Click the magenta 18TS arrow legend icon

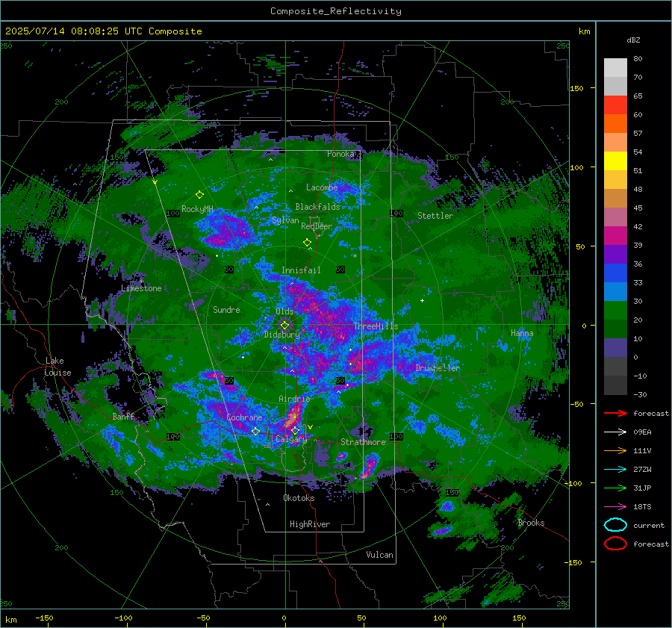[615, 507]
